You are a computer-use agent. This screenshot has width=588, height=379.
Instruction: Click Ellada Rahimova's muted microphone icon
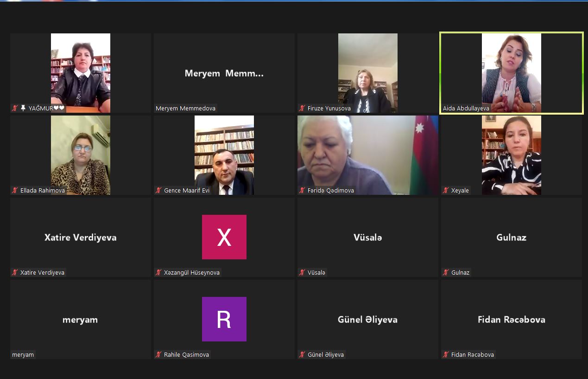click(x=15, y=191)
